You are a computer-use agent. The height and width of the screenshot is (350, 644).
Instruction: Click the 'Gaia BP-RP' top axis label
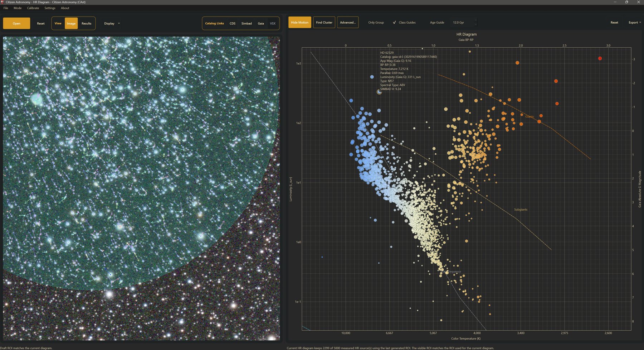coord(466,40)
